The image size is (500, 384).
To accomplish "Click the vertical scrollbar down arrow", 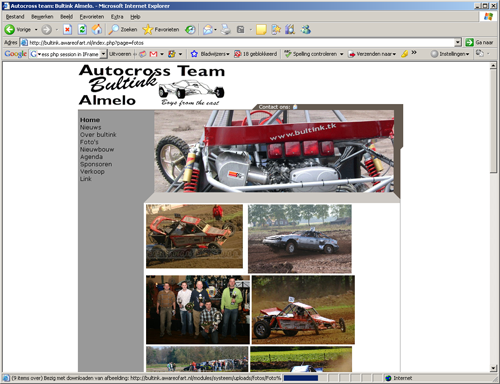I will point(493,368).
